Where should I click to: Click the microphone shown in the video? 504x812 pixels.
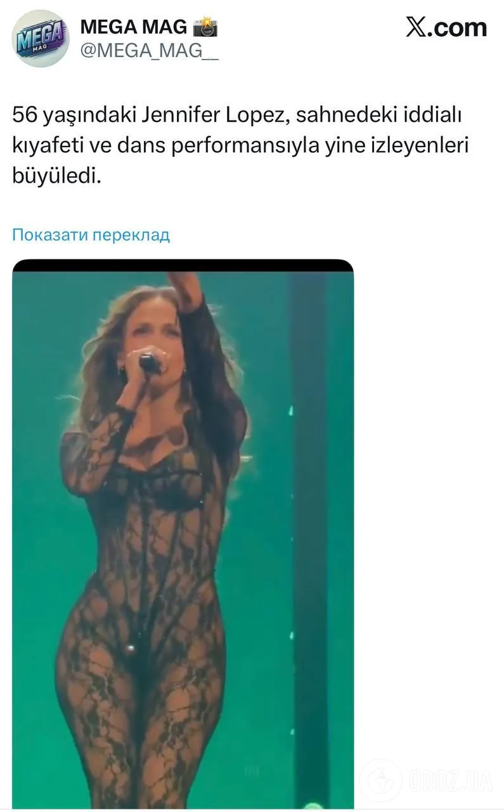coord(151,363)
